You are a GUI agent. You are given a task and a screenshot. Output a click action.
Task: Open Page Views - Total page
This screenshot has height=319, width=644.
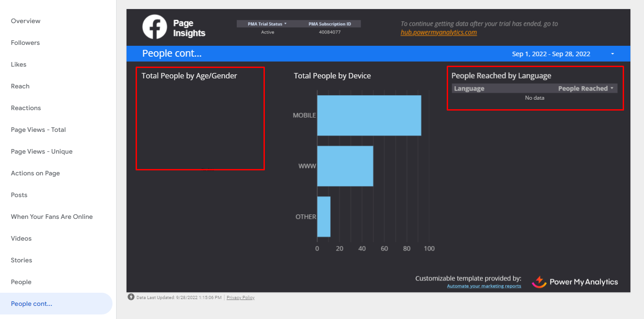click(39, 130)
